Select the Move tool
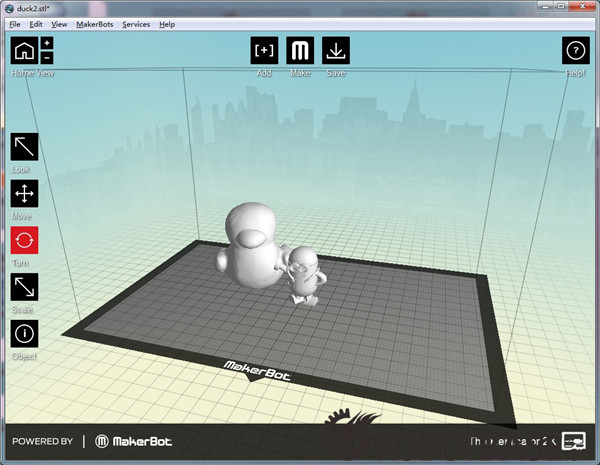The image size is (600, 465). click(x=24, y=194)
